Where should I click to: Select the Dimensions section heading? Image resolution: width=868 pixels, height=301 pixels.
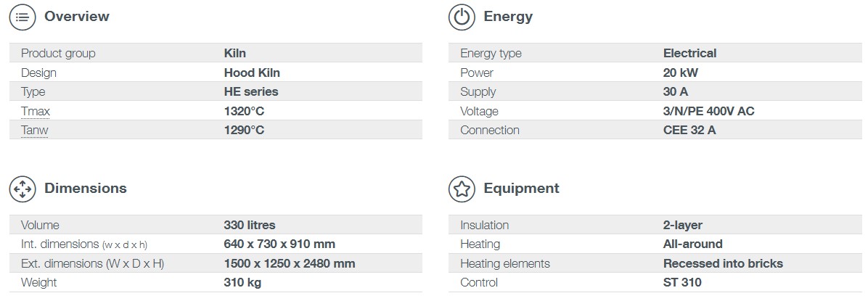[x=85, y=188]
